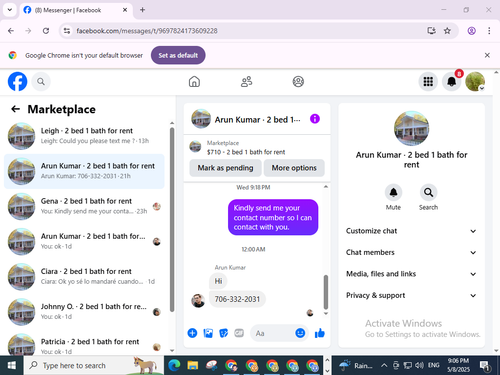Mute this conversation with the bell icon
Screen dimensions: 500x375
coord(393,192)
